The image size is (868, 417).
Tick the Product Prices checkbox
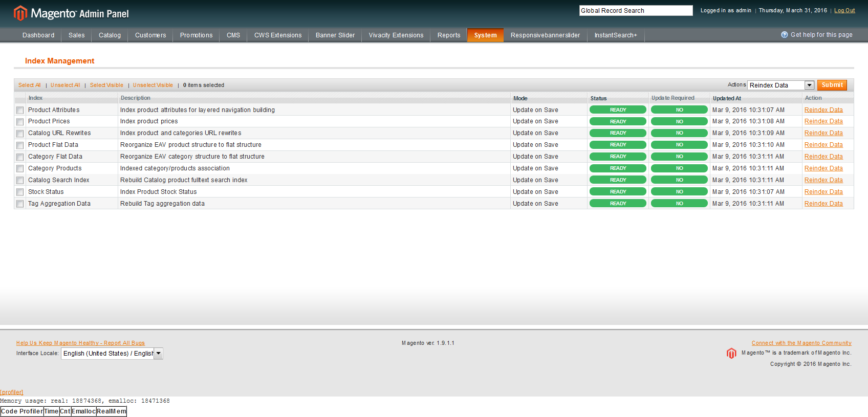tap(20, 122)
